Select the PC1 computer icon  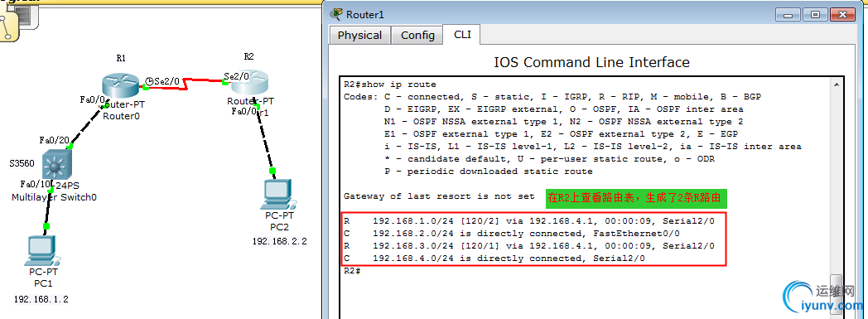tap(42, 251)
